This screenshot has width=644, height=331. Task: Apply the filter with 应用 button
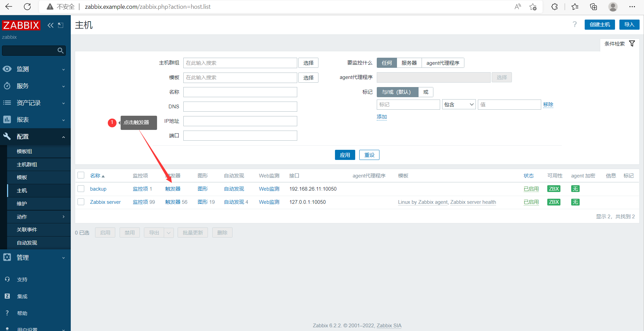pos(345,155)
